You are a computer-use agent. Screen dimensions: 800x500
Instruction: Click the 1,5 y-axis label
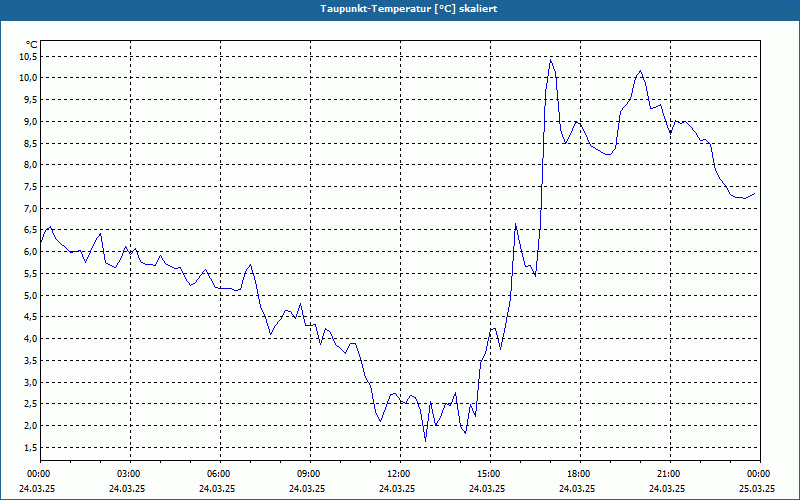(31, 448)
